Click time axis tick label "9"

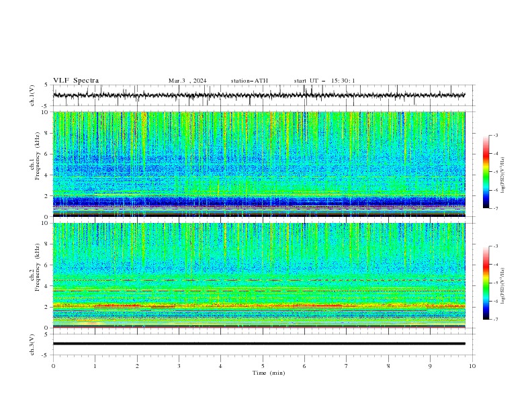click(x=430, y=366)
